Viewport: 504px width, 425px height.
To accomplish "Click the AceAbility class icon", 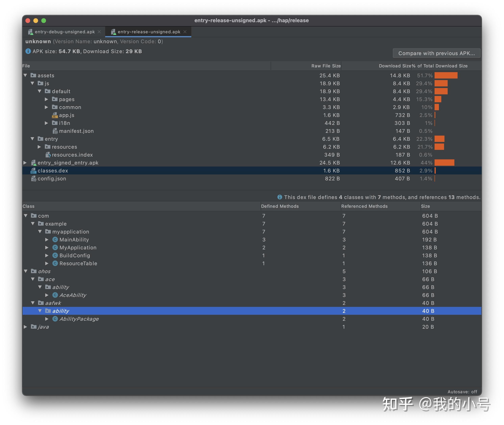I will (x=55, y=295).
